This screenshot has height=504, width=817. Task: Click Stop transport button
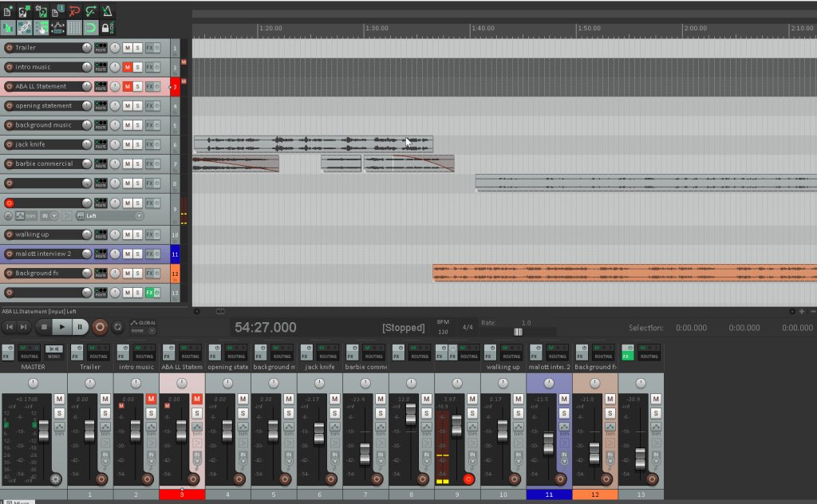(x=45, y=327)
